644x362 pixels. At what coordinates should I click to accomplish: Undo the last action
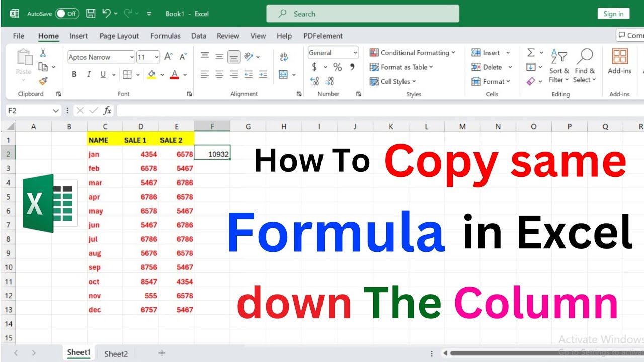click(107, 14)
